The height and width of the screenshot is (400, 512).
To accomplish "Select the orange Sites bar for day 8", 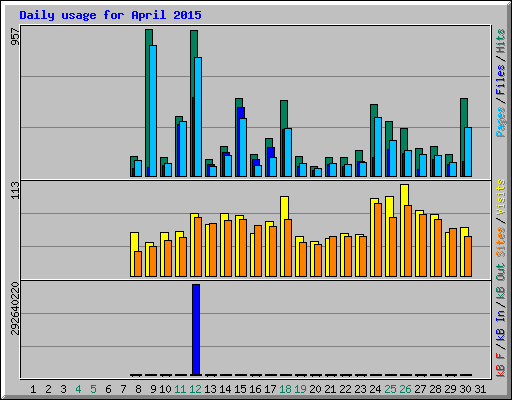I will [138, 264].
